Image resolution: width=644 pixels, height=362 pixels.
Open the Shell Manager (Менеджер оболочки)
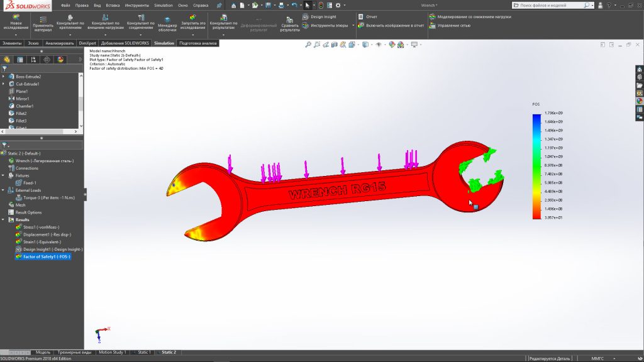[x=167, y=19]
